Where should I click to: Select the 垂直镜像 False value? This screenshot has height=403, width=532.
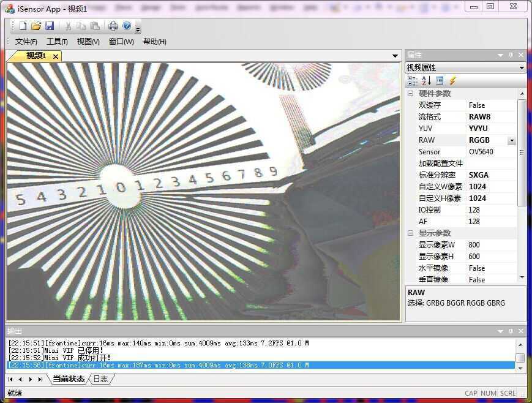[x=492, y=279]
